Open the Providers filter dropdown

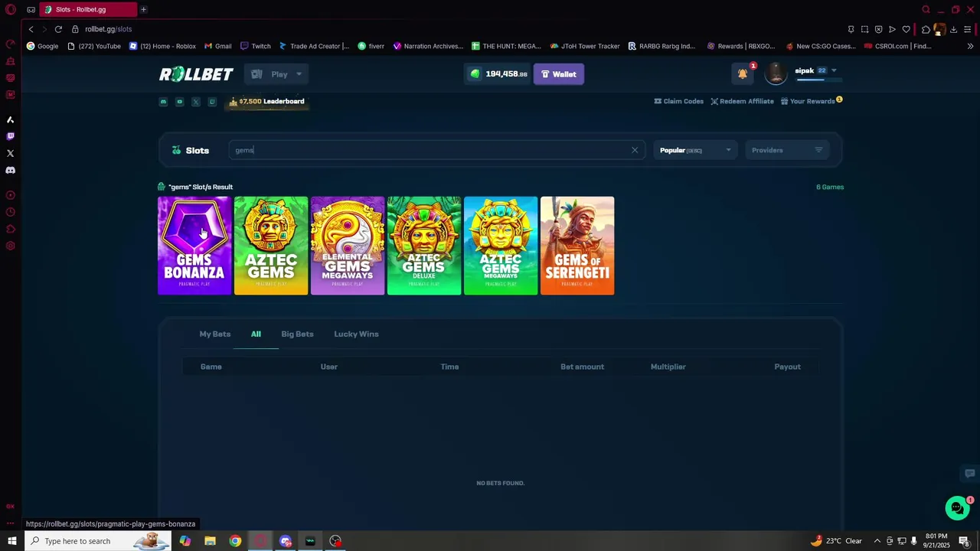click(787, 150)
